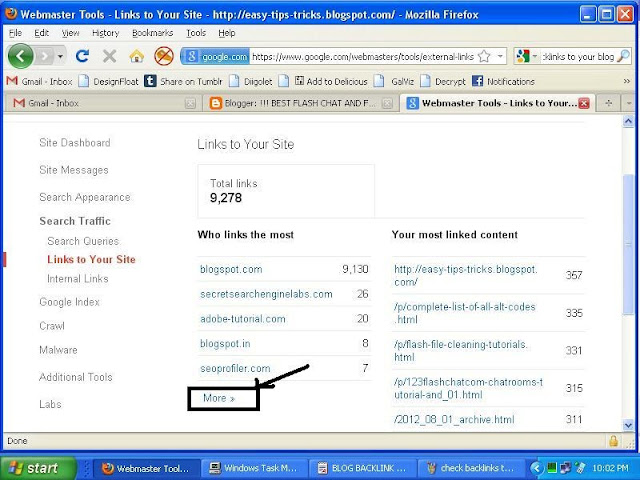The width and height of the screenshot is (640, 480).
Task: Bookmark this page with the star icon
Action: tap(484, 56)
